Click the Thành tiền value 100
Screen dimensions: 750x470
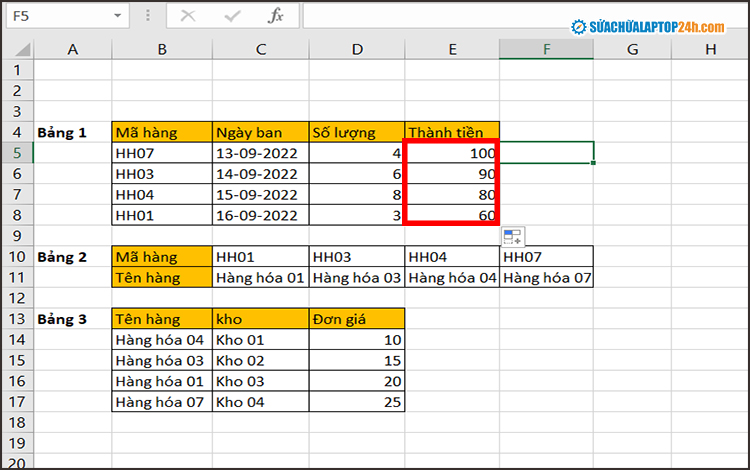(452, 153)
